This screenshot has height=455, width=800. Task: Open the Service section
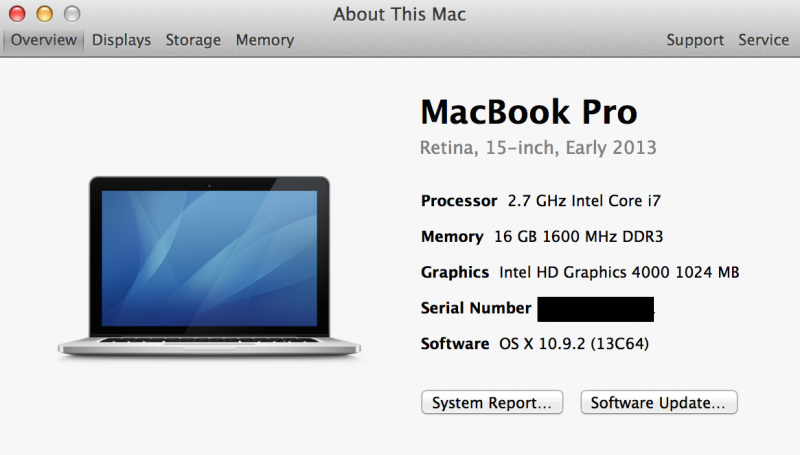coord(763,40)
